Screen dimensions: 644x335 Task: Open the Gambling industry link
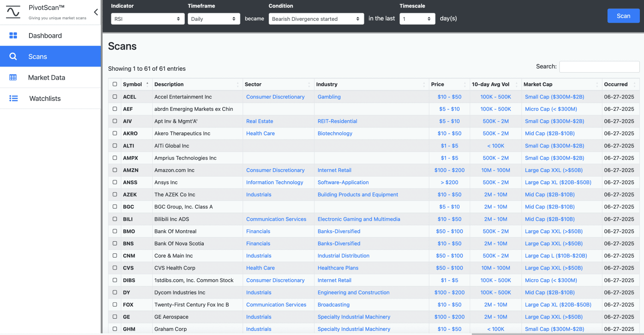pyautogui.click(x=329, y=97)
